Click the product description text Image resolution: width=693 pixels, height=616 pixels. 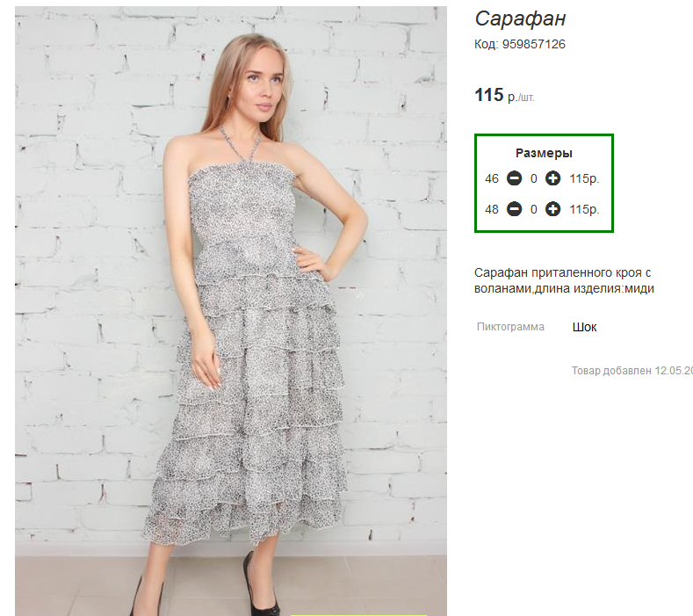pos(564,280)
